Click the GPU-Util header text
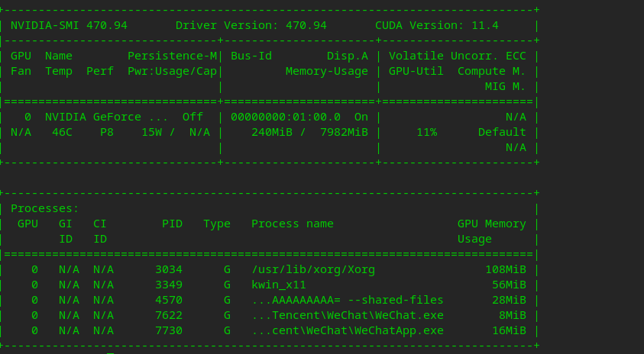 click(x=416, y=72)
